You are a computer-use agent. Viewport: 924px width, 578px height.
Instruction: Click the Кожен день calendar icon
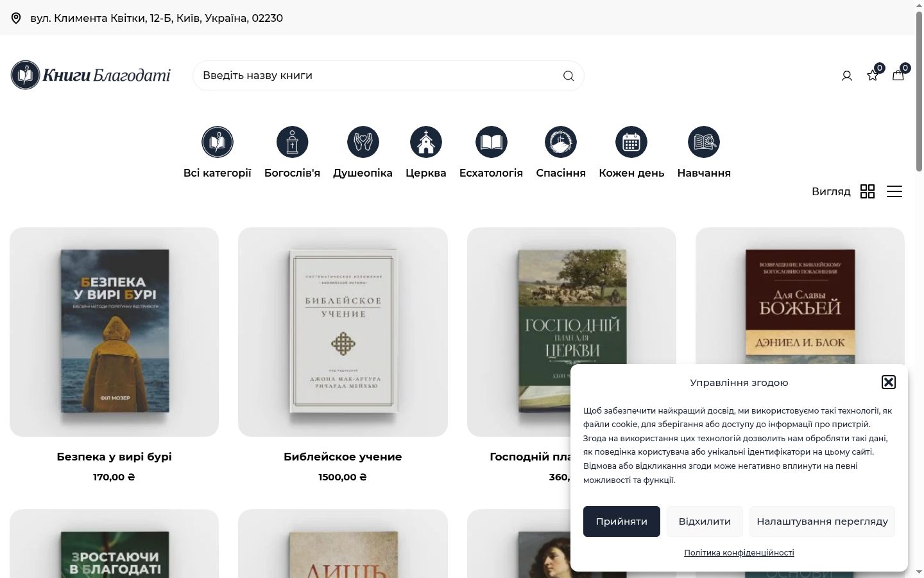631,142
